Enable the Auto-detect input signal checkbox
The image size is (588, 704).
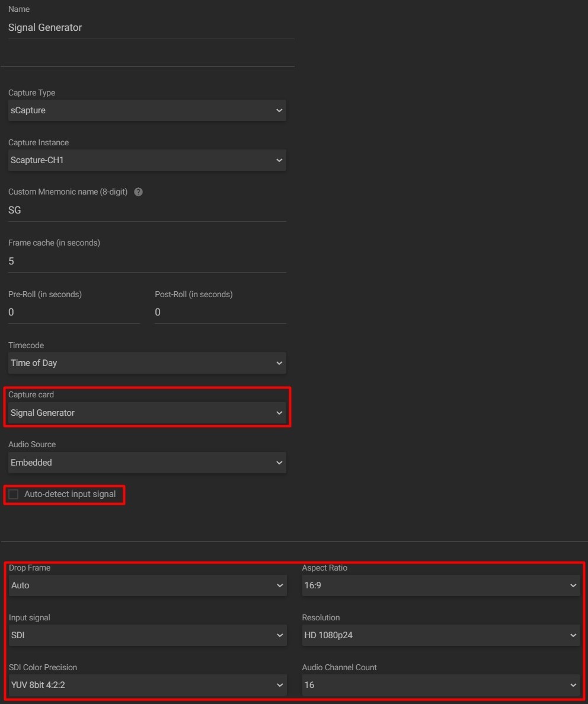pyautogui.click(x=13, y=493)
